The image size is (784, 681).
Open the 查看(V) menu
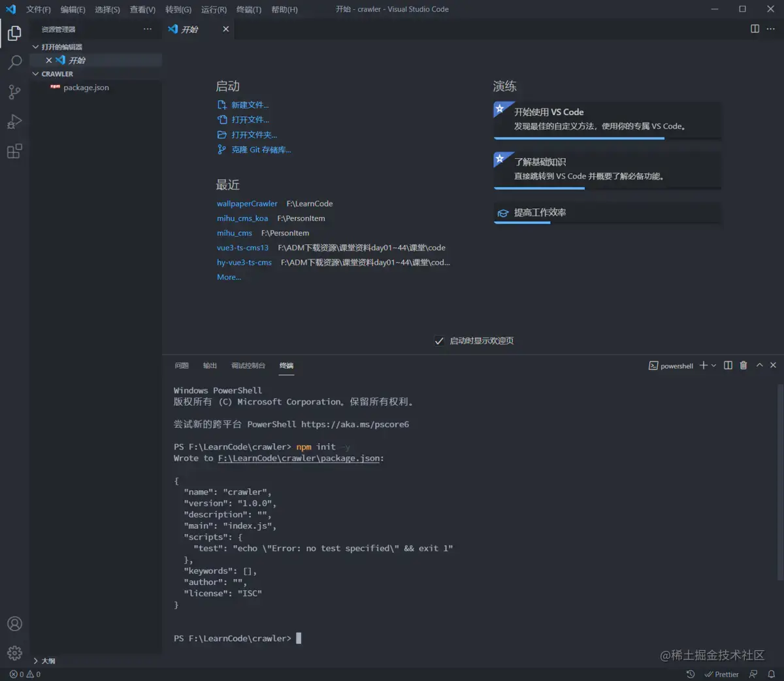(x=142, y=10)
